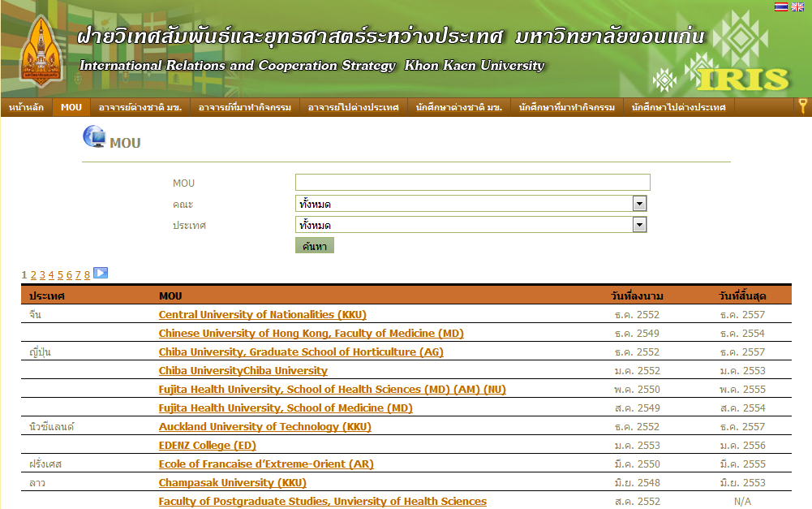Click the MOU globe monitor icon
The width and height of the screenshot is (812, 509).
point(94,137)
